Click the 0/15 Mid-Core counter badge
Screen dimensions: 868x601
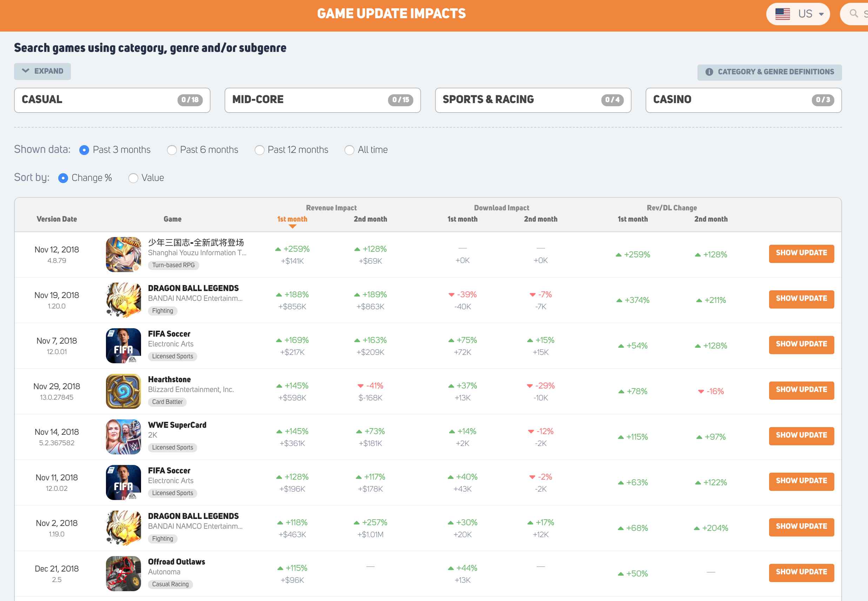point(400,100)
